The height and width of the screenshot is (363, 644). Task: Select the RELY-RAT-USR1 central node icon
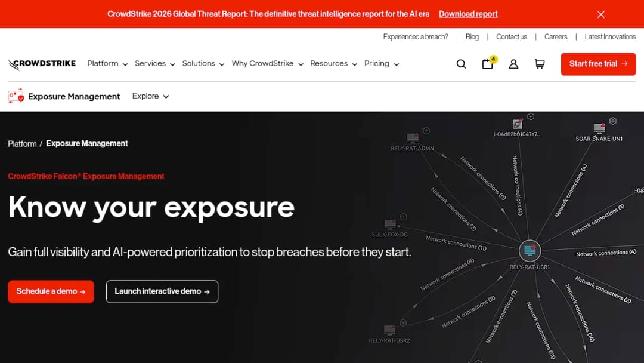(530, 251)
